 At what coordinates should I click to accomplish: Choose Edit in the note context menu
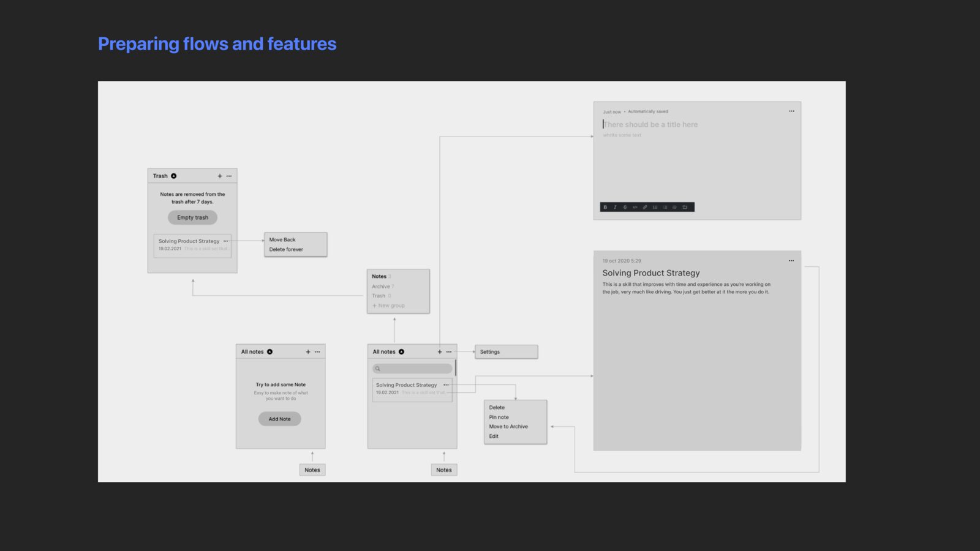coord(494,436)
